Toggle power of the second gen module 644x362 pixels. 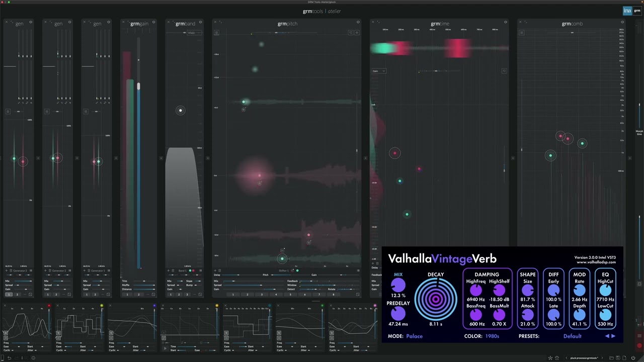(69, 22)
